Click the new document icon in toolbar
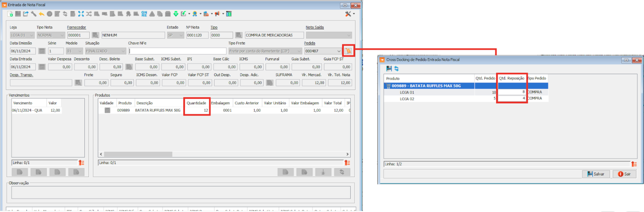 tap(10, 14)
